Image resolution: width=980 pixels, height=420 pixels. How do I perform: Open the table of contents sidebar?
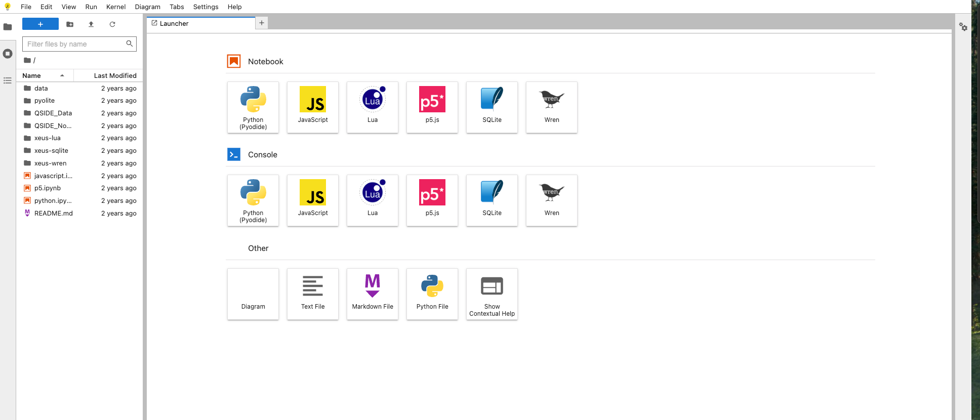pyautogui.click(x=8, y=80)
